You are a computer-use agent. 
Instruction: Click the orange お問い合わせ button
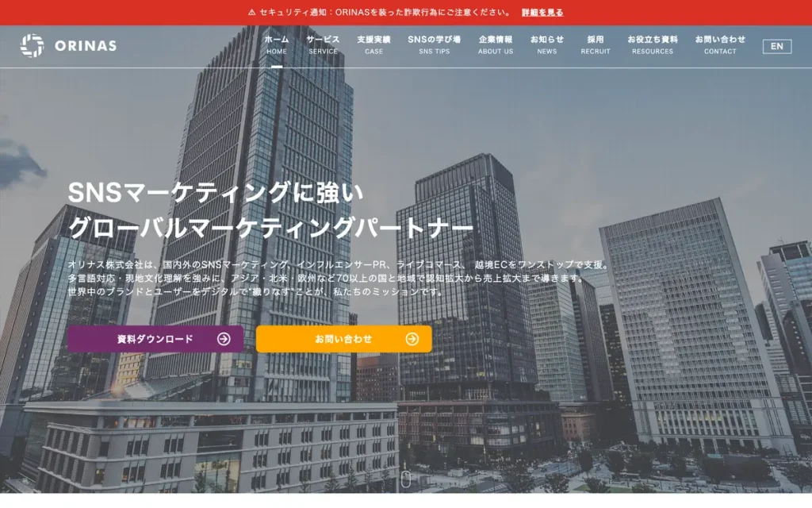click(x=344, y=339)
